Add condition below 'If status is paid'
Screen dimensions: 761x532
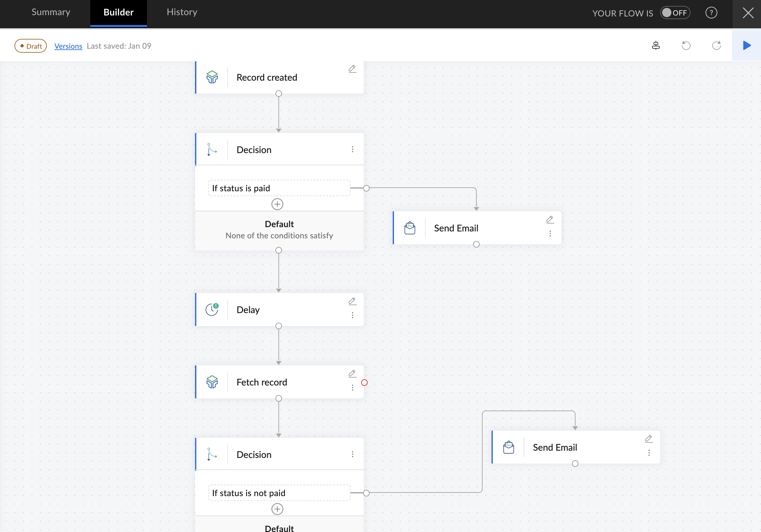pos(277,204)
